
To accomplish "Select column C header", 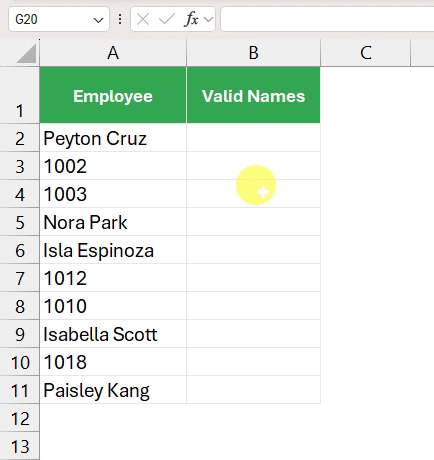I will click(x=366, y=53).
